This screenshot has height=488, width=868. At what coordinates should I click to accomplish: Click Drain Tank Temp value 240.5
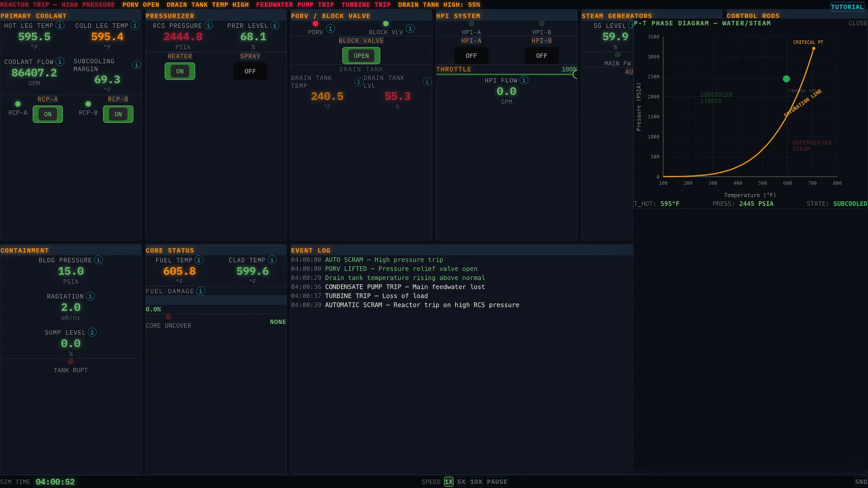(327, 96)
